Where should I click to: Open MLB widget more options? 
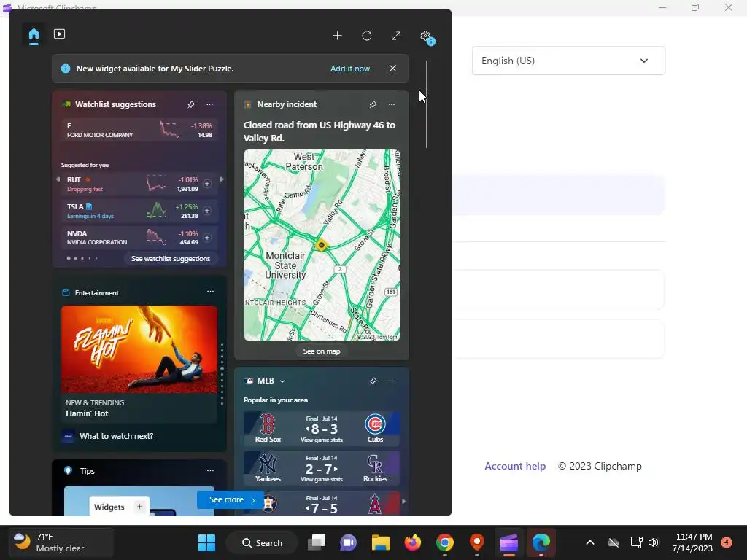tap(392, 381)
